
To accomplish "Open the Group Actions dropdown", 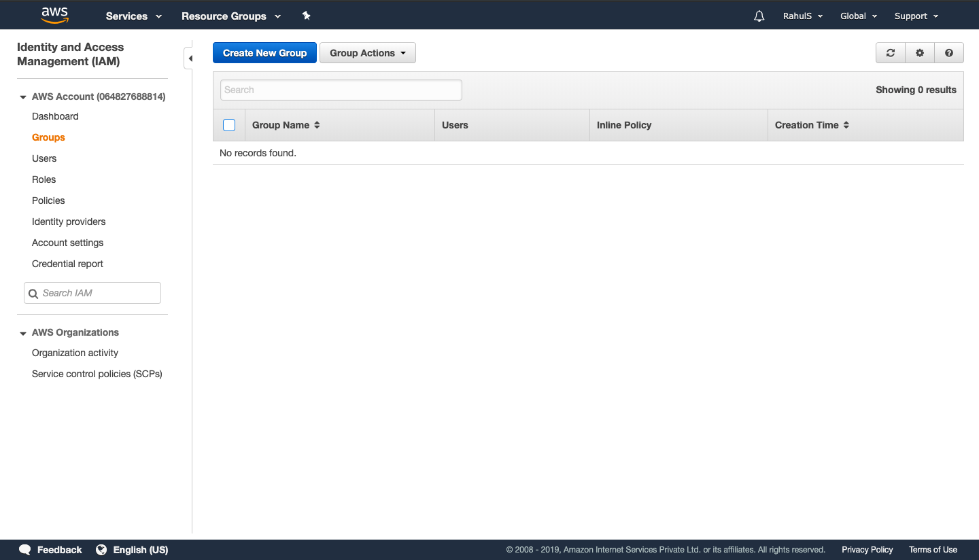I will [x=367, y=52].
